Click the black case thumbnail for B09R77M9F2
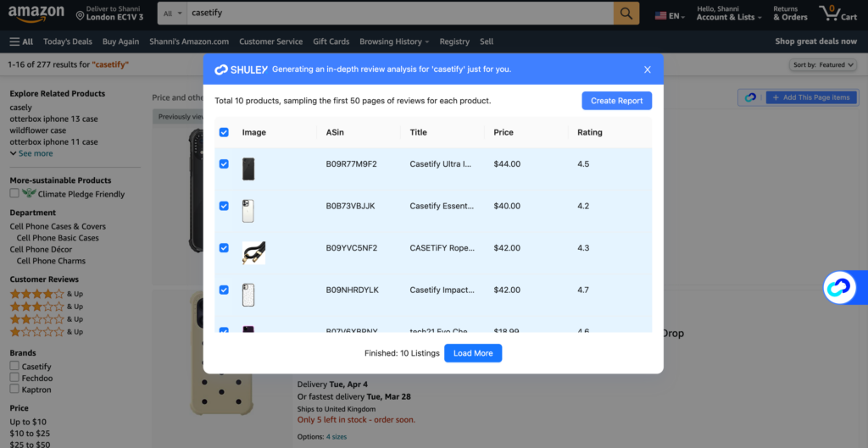This screenshot has height=448, width=868. [x=248, y=169]
